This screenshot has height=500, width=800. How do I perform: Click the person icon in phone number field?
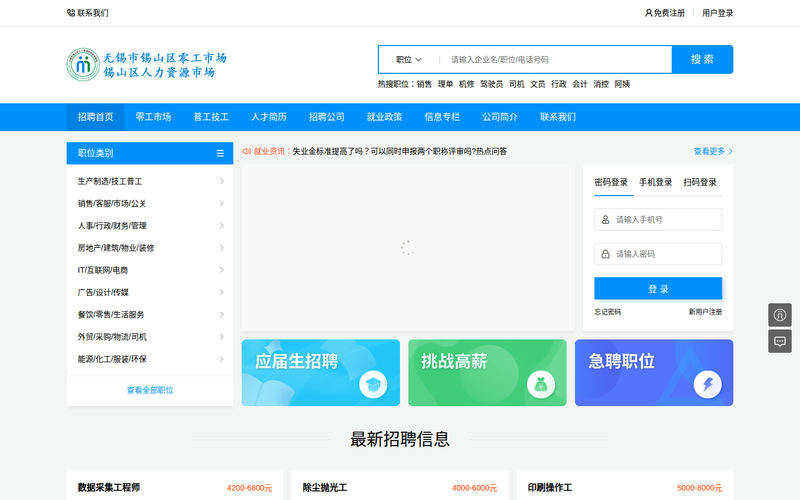click(605, 219)
